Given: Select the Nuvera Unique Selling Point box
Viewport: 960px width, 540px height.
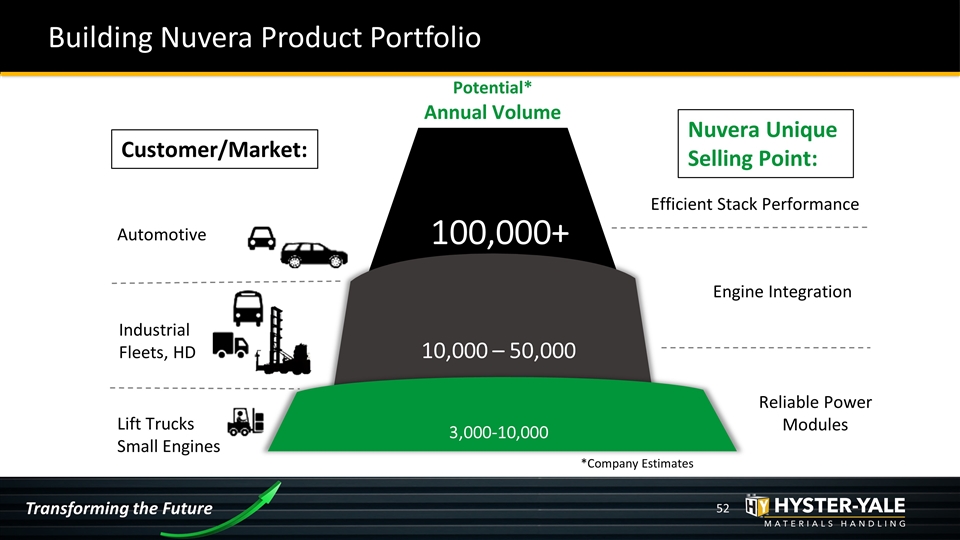Looking at the screenshot, I should click(x=765, y=144).
